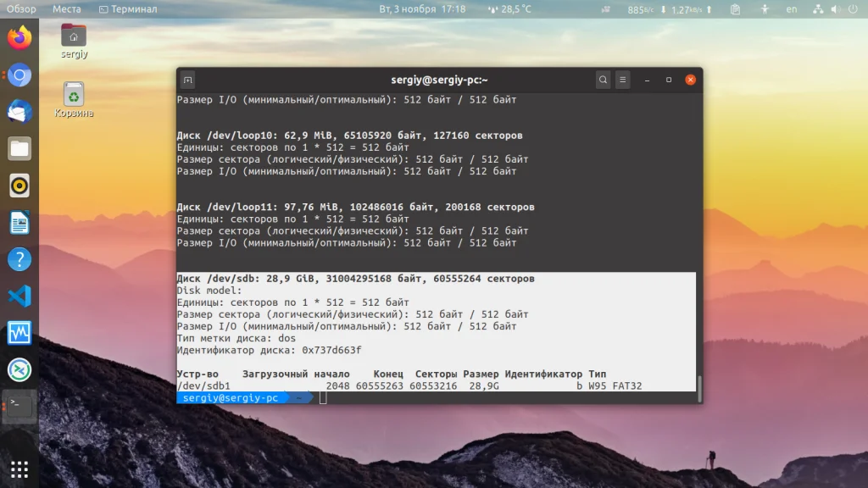Open LibreOffice Writer from the dock

(19, 223)
